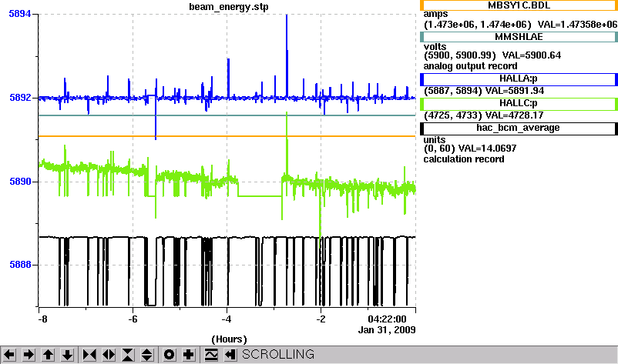The image size is (618, 364).
Task: Click the horizontal zoom-in bowtie icon
Action: [89, 355]
